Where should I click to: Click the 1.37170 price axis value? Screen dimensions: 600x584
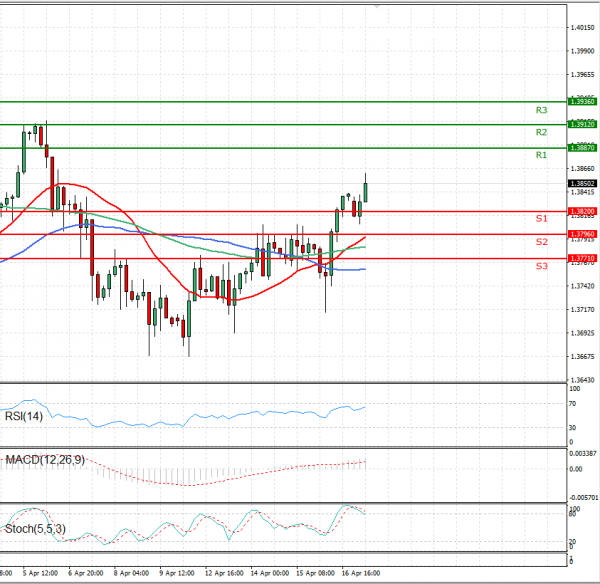pyautogui.click(x=582, y=309)
